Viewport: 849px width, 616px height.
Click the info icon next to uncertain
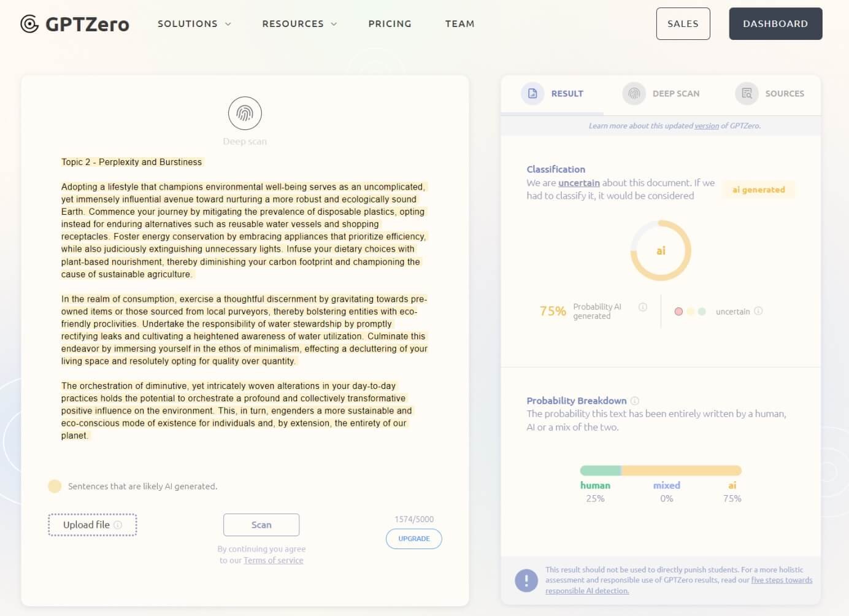point(758,311)
